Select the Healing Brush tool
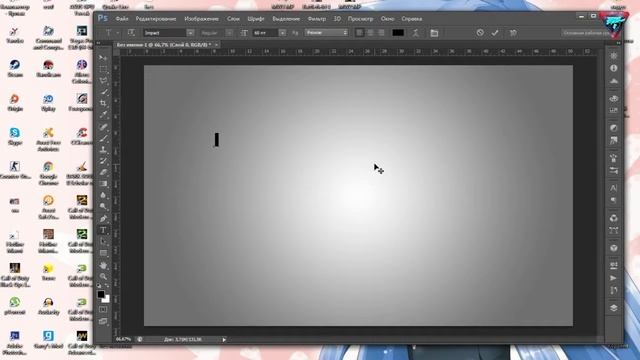Image resolution: width=640 pixels, height=360 pixels. point(103,127)
